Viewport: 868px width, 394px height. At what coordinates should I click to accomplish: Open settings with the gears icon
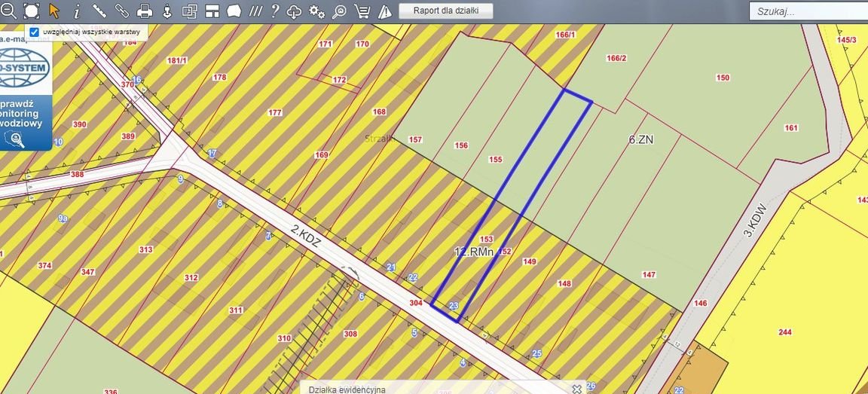pyautogui.click(x=317, y=11)
